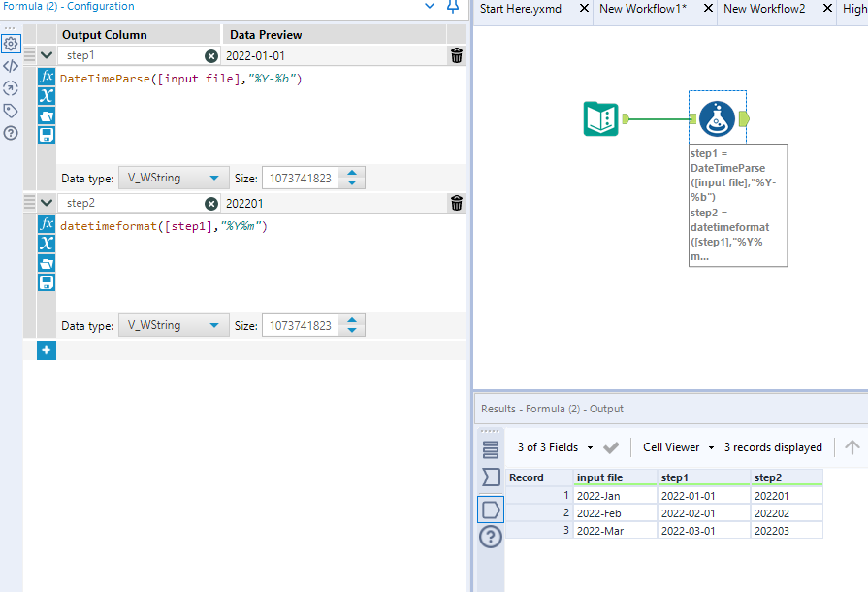
Task: Click the step2 Size value field
Action: [301, 325]
